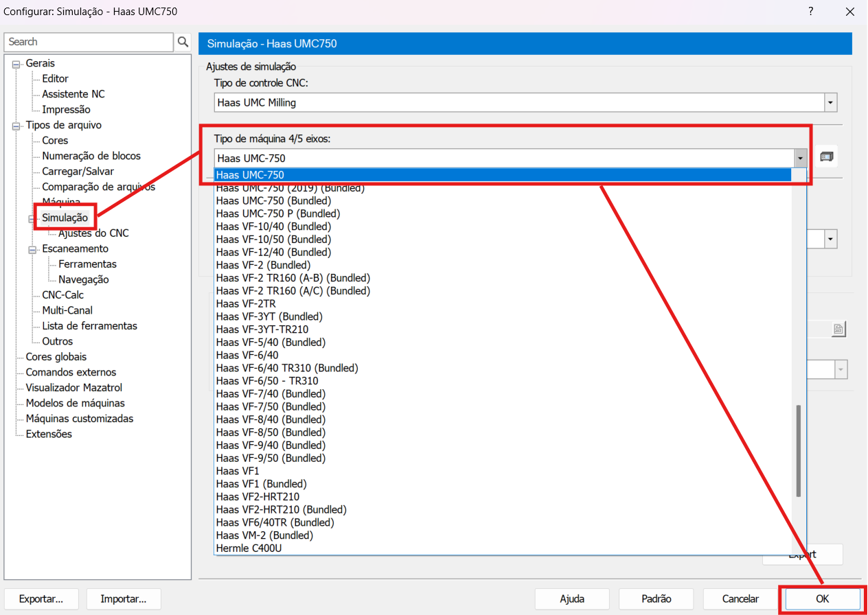
Task: Click the Padrão button
Action: click(x=658, y=599)
